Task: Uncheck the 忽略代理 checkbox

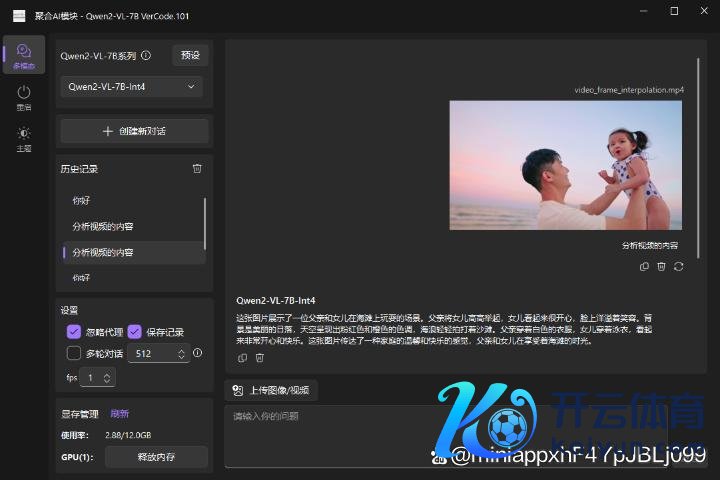Action: [74, 332]
